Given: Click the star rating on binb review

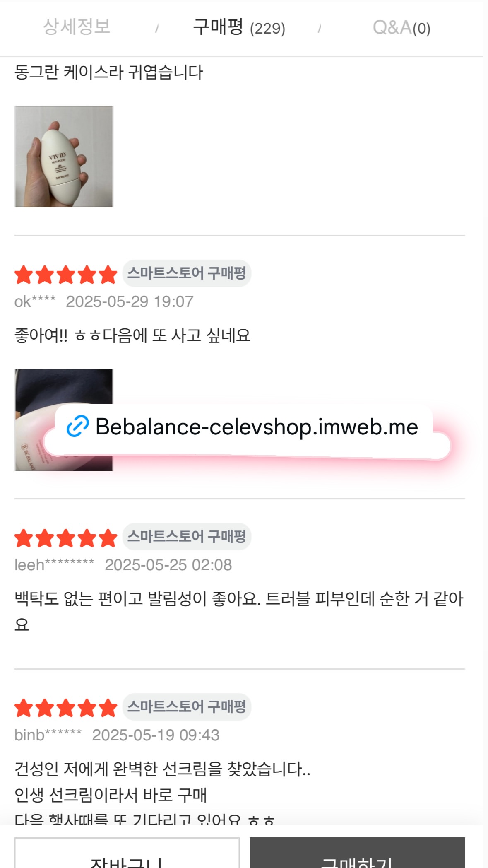Looking at the screenshot, I should 66,708.
